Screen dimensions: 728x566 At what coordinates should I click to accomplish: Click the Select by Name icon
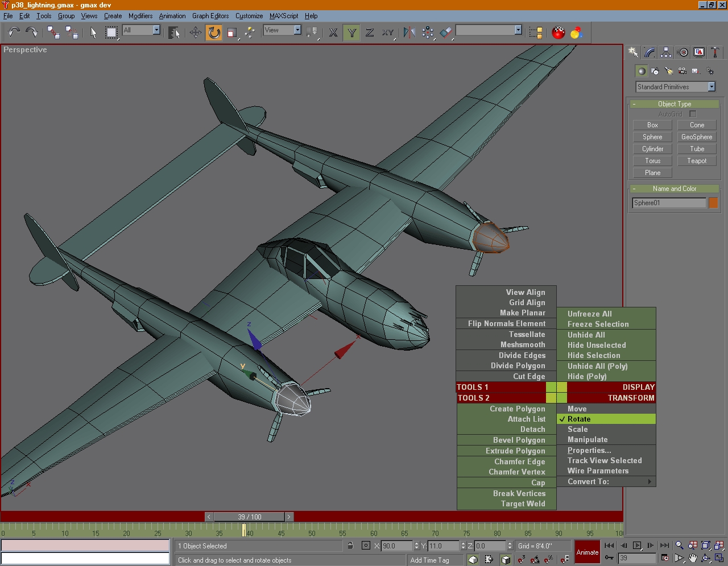(x=174, y=33)
